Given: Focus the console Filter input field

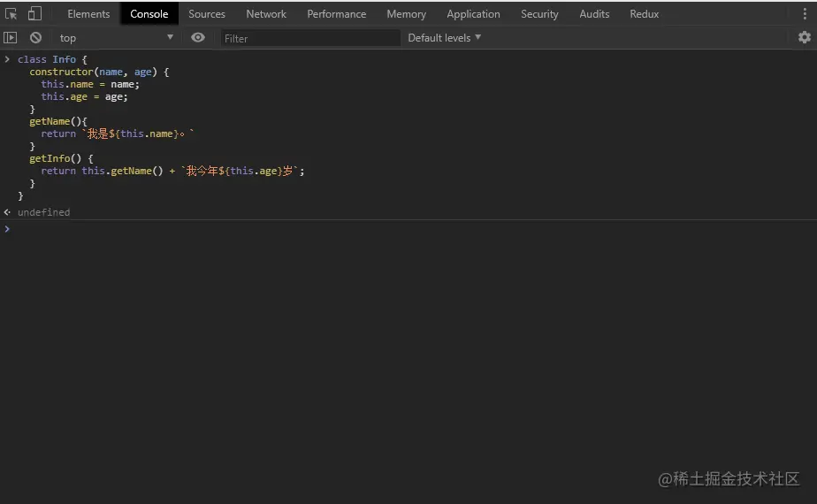Looking at the screenshot, I should tap(310, 38).
